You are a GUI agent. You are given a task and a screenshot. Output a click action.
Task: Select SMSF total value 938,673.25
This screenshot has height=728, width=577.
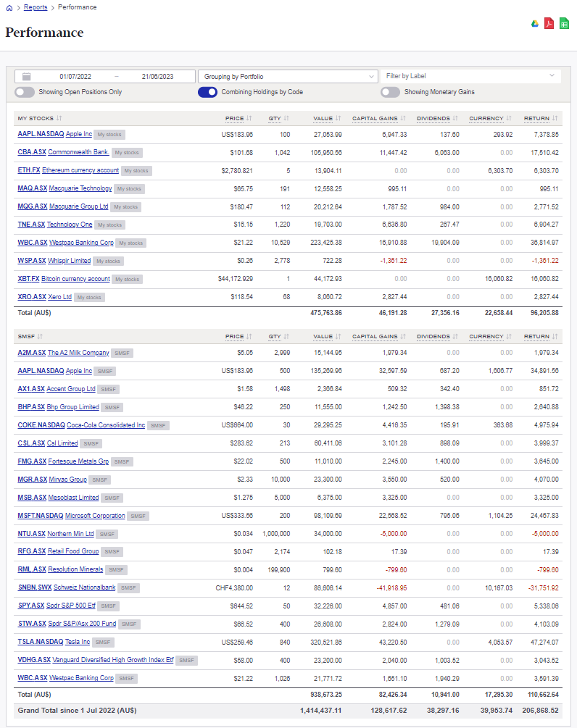pyautogui.click(x=326, y=695)
